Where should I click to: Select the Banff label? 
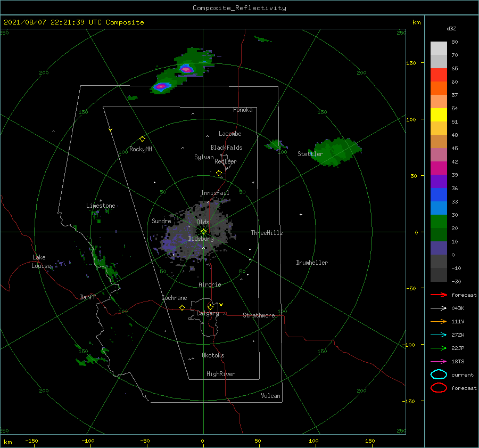88,297
